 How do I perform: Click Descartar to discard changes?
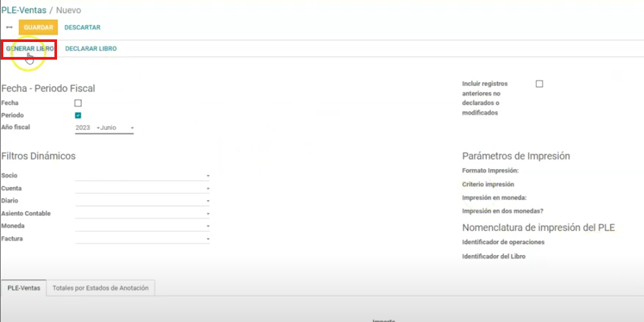point(82,28)
